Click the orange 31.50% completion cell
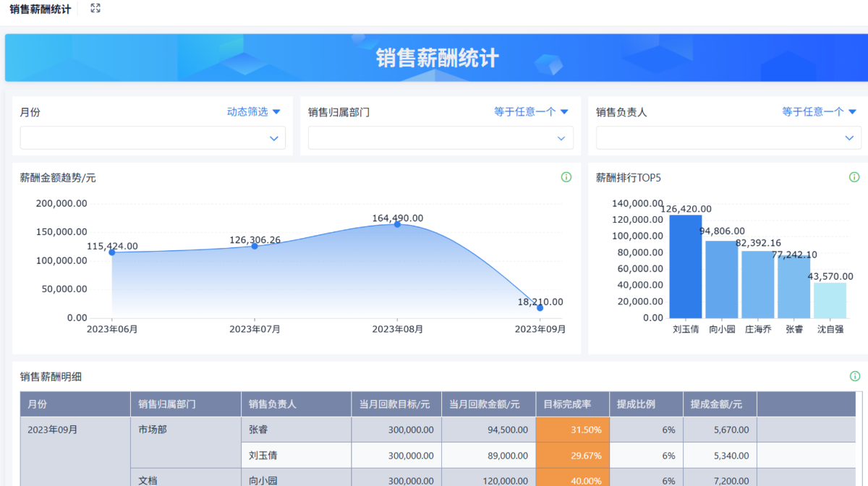The image size is (868, 486). 571,430
